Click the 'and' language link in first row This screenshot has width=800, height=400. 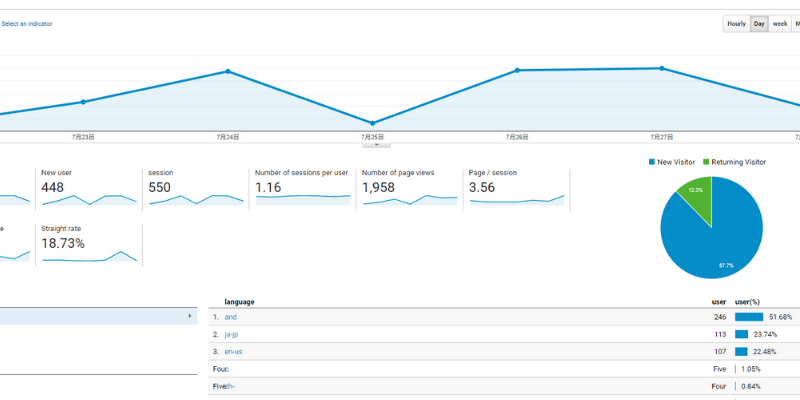pyautogui.click(x=230, y=317)
